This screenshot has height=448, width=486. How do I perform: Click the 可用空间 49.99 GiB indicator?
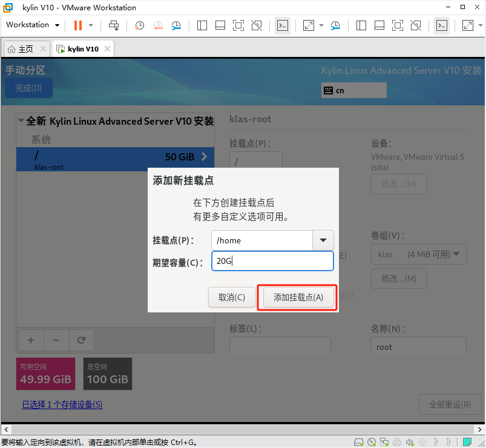click(x=45, y=374)
